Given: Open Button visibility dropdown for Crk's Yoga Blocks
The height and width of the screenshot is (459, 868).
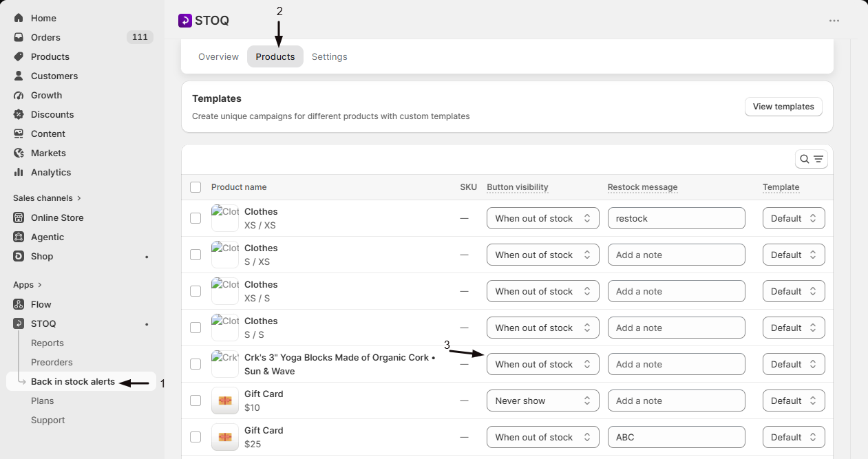Looking at the screenshot, I should (543, 364).
